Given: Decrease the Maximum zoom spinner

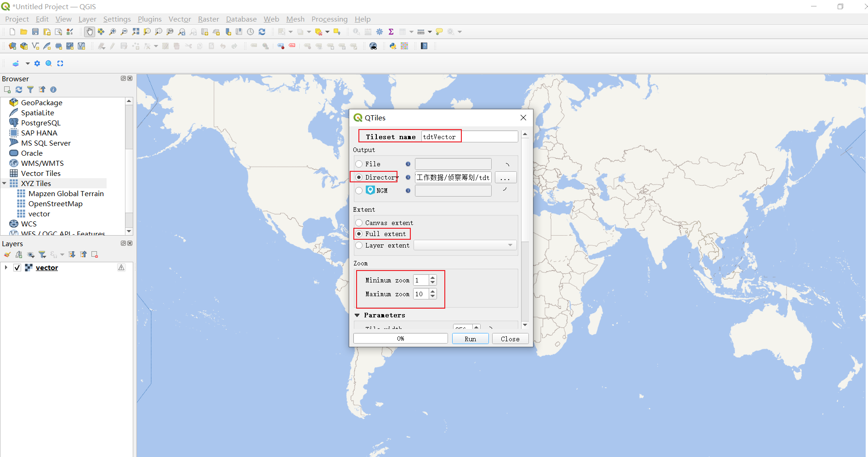Looking at the screenshot, I should click(432, 296).
